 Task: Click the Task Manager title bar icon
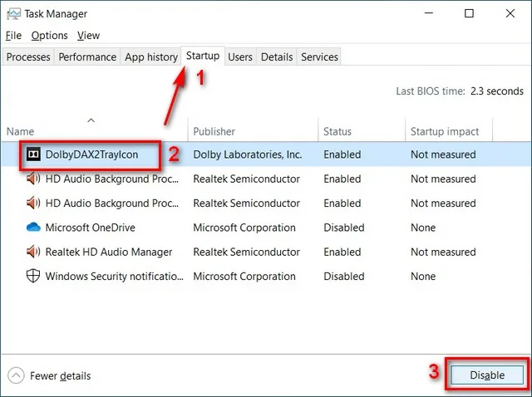point(13,14)
